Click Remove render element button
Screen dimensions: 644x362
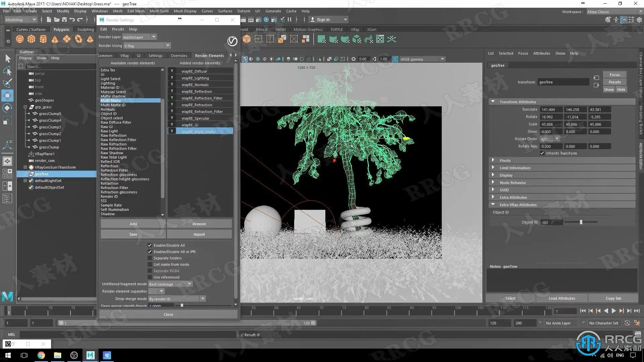pos(199,224)
